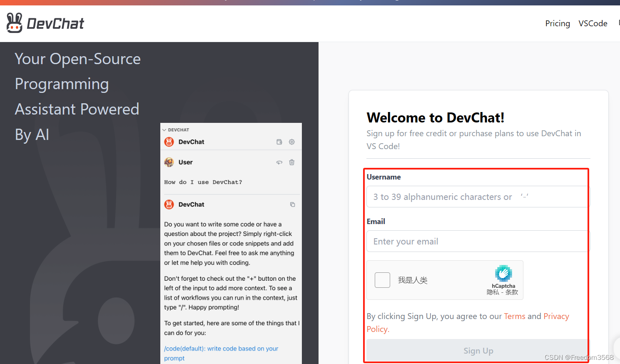Viewport: 620px width, 364px height.
Task: Open the settings gear in DevChat panel
Action: tap(292, 142)
